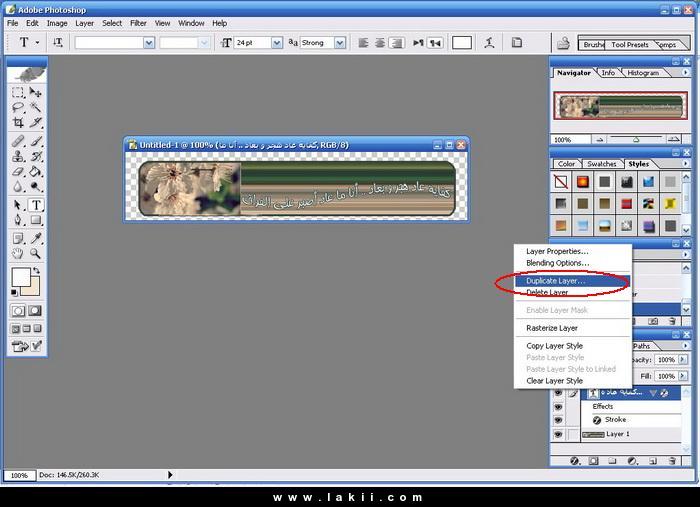Viewport: 700px width, 507px height.
Task: Select the Notes tool
Action: pyautogui.click(x=18, y=238)
